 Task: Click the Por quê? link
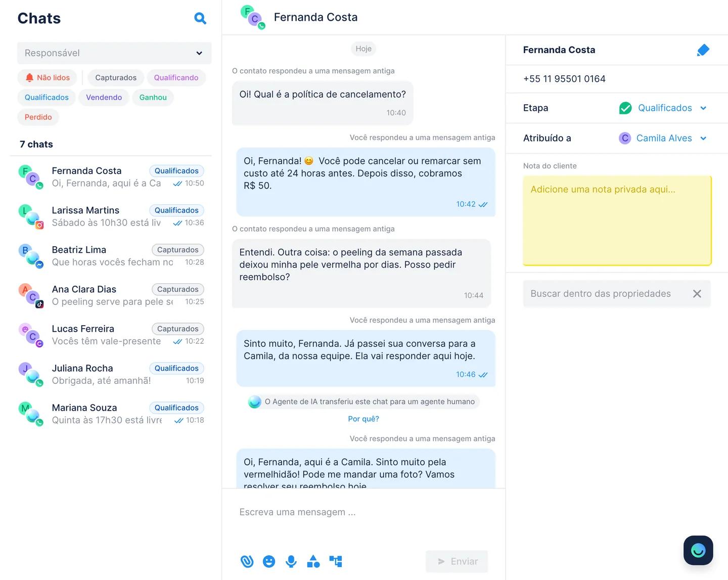click(363, 419)
